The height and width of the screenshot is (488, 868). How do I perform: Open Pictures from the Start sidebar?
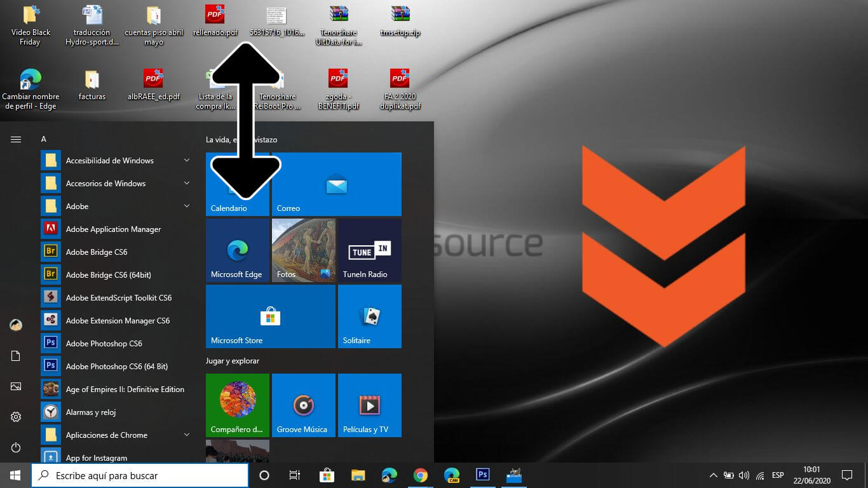click(x=16, y=386)
